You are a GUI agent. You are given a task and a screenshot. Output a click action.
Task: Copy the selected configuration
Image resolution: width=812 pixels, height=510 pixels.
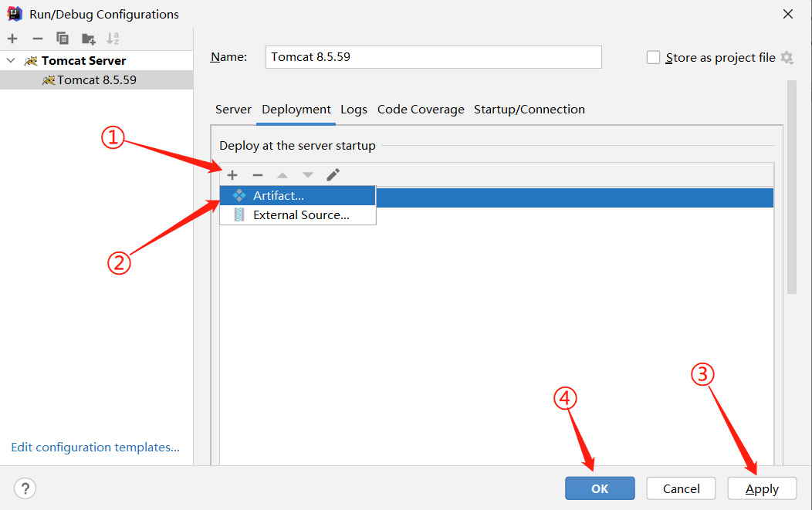pyautogui.click(x=63, y=39)
